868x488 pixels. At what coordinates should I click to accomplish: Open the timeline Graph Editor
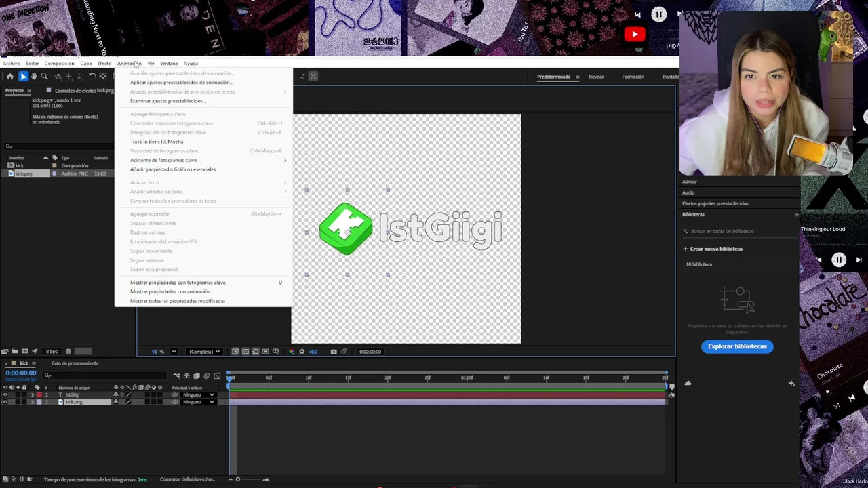[x=217, y=375]
